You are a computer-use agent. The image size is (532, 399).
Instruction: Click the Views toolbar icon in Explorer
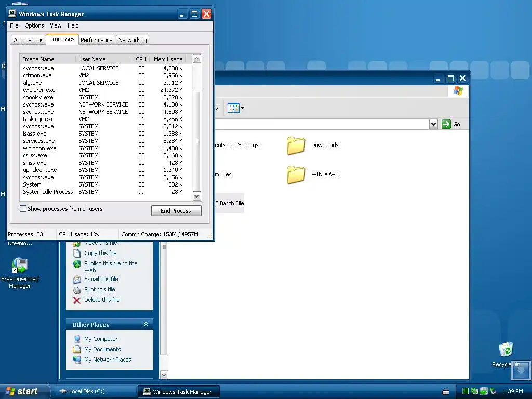tap(233, 108)
